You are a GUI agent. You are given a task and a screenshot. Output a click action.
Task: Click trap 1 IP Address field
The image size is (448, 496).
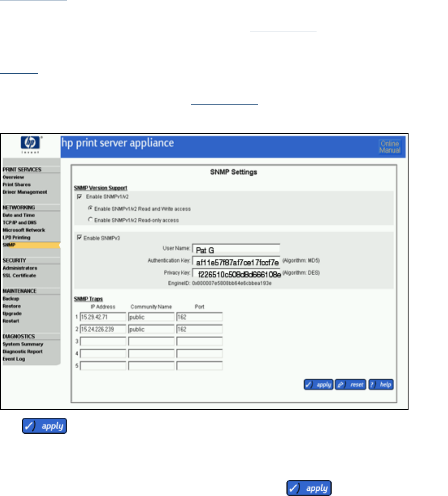coord(103,317)
